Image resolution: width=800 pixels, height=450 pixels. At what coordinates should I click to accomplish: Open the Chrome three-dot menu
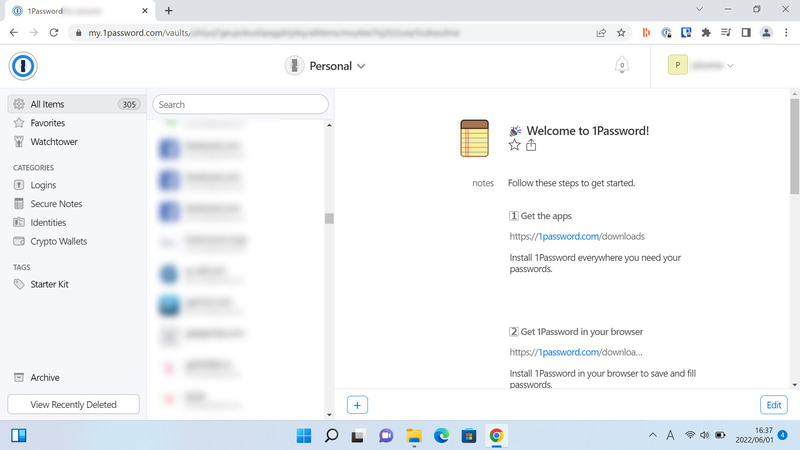(x=786, y=33)
